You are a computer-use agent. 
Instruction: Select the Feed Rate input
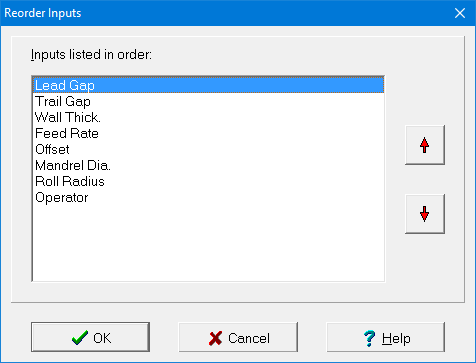(208, 133)
